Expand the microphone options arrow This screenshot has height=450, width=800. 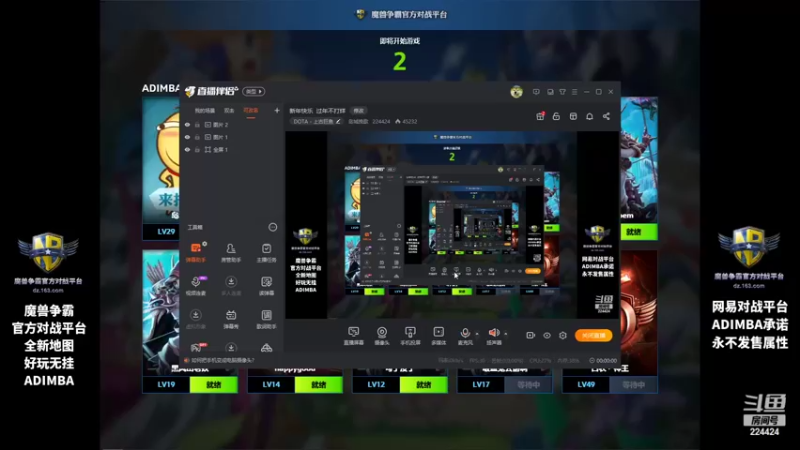[x=477, y=334]
